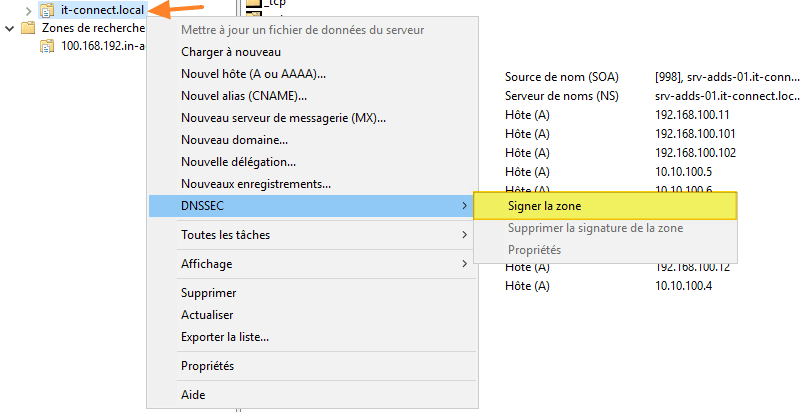Click the 10.10.100.5 address value
The width and height of the screenshot is (800, 412).
coord(684,172)
